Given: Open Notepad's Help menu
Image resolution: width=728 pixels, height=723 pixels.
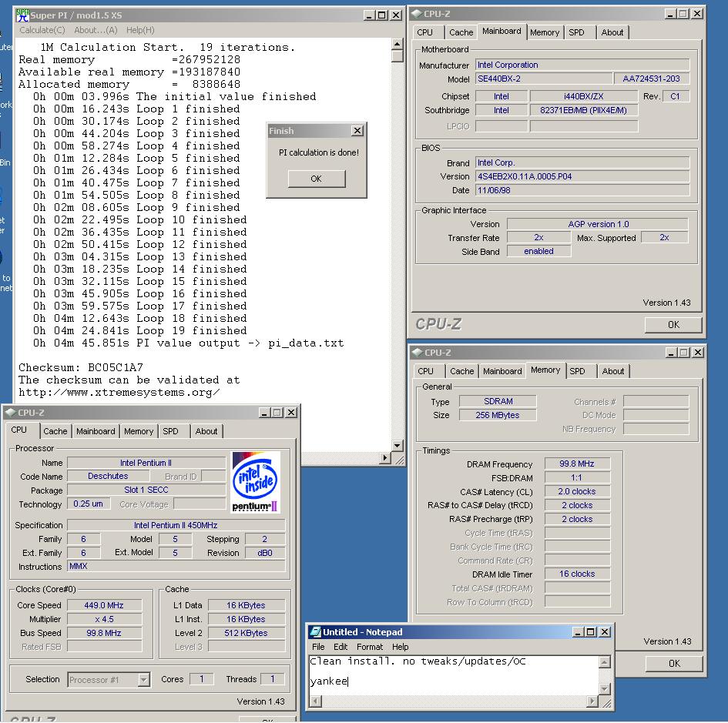Looking at the screenshot, I should pos(401,647).
